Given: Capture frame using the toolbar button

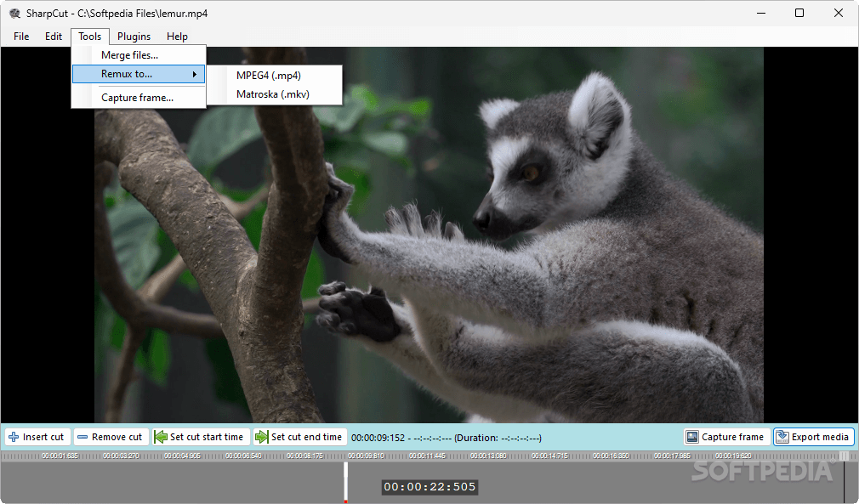Looking at the screenshot, I should (727, 437).
